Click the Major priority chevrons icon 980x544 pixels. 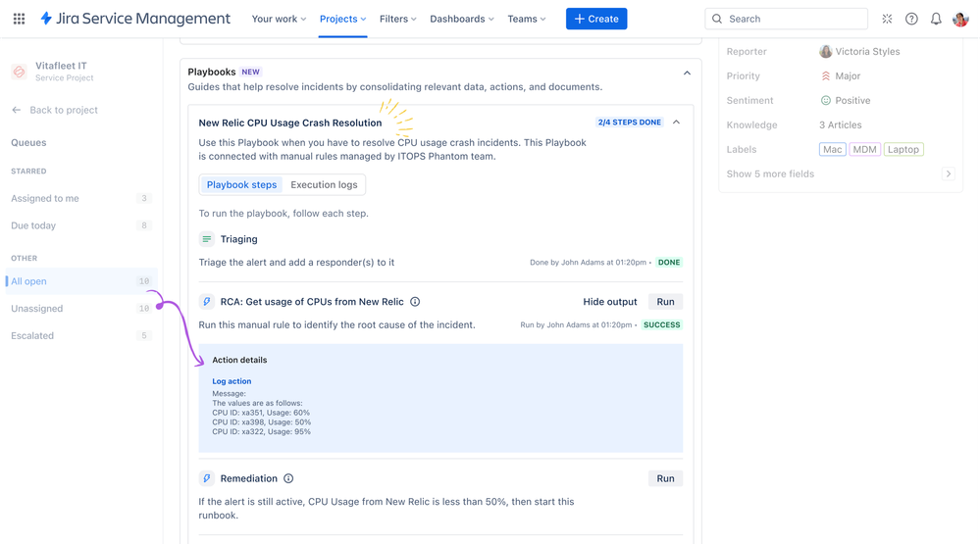click(826, 76)
